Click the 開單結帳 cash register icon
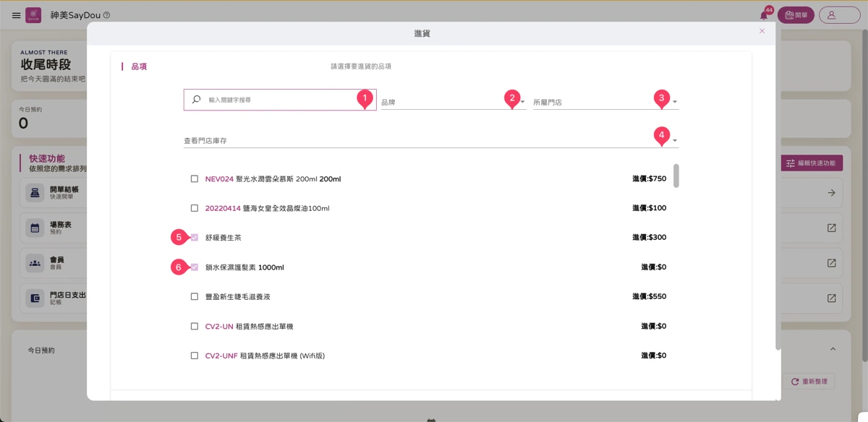Viewport: 868px width, 422px height. 35,192
